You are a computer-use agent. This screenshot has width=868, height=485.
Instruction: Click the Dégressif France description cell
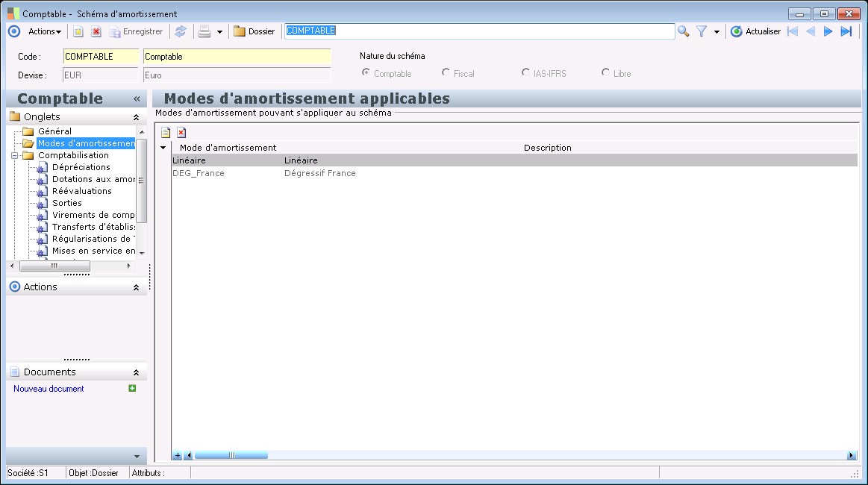pos(320,173)
